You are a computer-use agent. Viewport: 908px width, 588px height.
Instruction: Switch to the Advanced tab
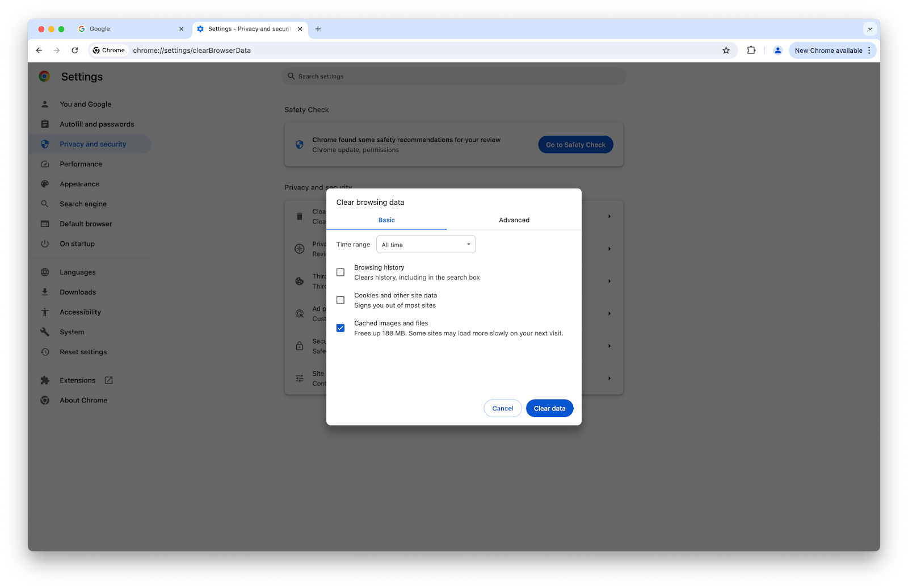pyautogui.click(x=514, y=220)
